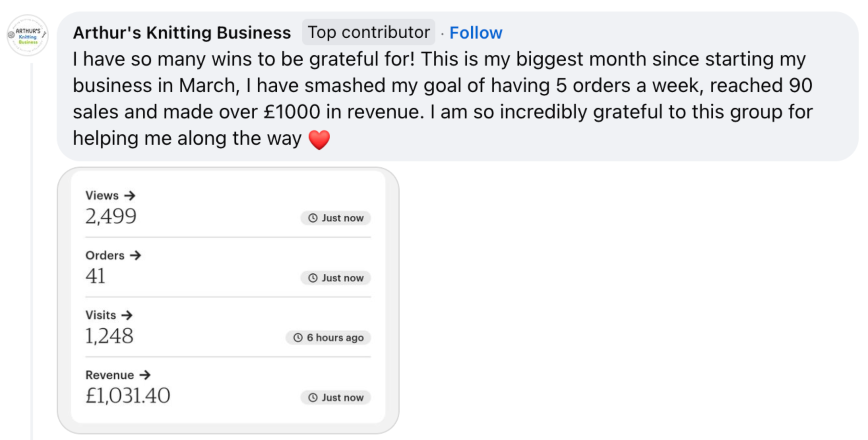Open the Revenue stat label
This screenshot has height=440, width=868.
coord(110,375)
